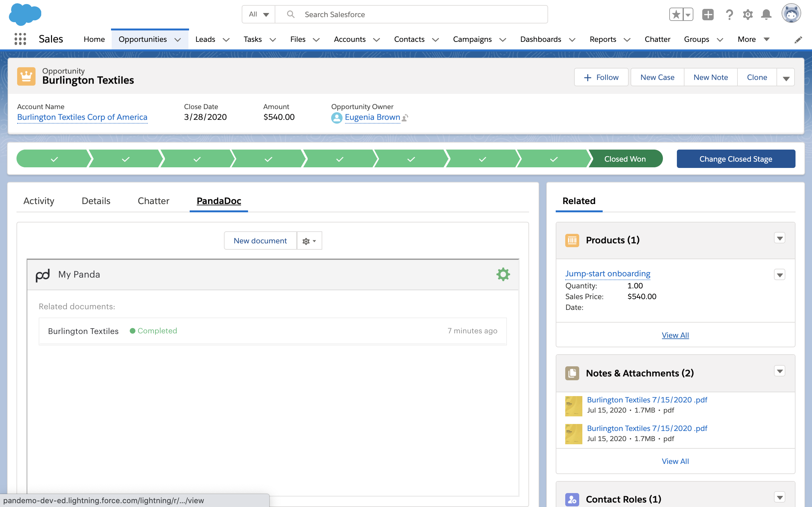Open the search scope All dropdown
Image resolution: width=812 pixels, height=507 pixels.
pyautogui.click(x=259, y=15)
